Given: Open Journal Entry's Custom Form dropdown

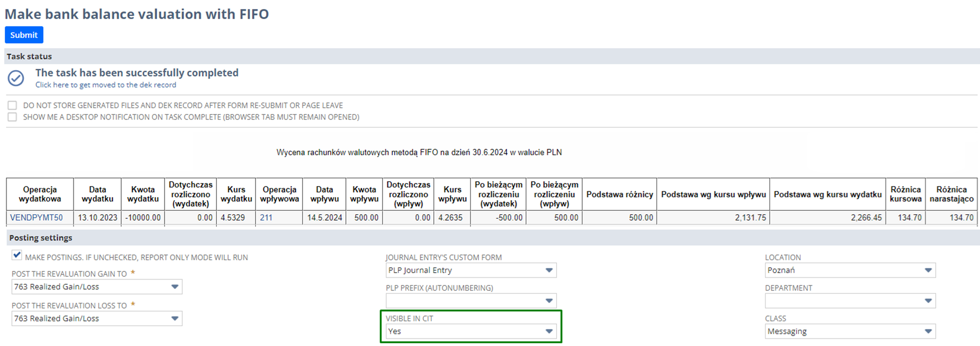Looking at the screenshot, I should tap(470, 270).
